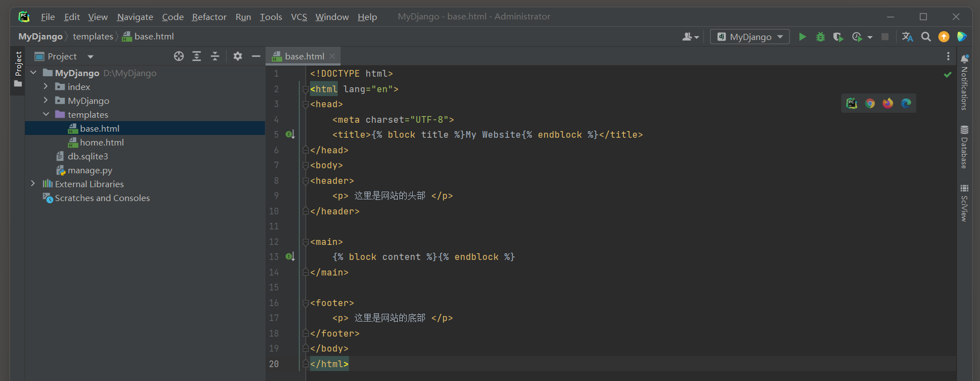Select Scratches and Consoles node
The height and width of the screenshot is (381, 980).
(102, 198)
